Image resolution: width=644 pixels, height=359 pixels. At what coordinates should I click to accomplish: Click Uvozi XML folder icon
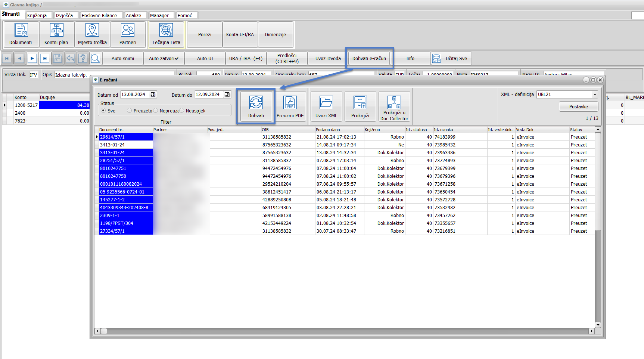pyautogui.click(x=326, y=106)
